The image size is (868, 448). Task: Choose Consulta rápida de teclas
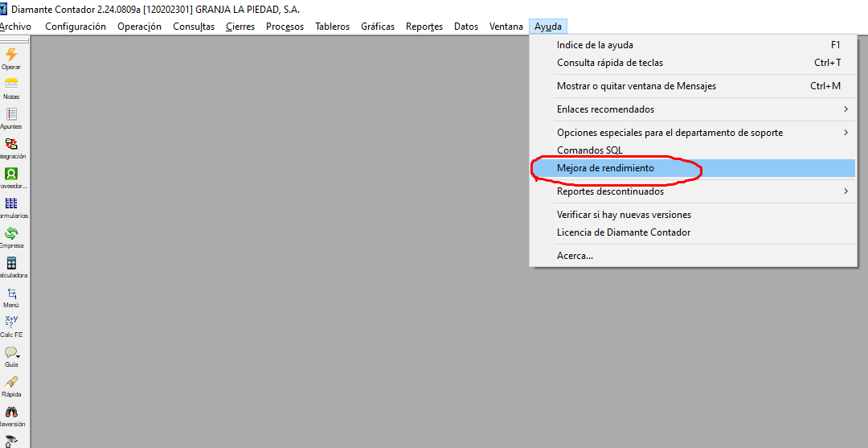[x=693, y=63]
